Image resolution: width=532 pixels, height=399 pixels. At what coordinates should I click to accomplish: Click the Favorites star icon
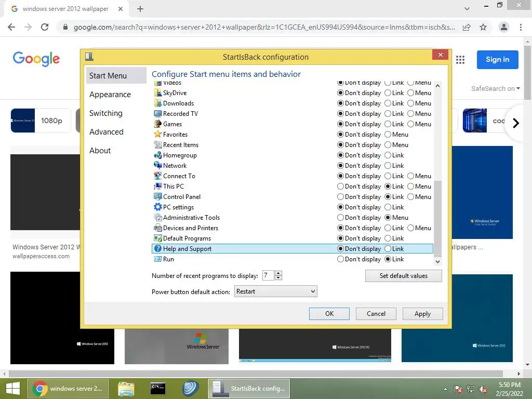[158, 135]
